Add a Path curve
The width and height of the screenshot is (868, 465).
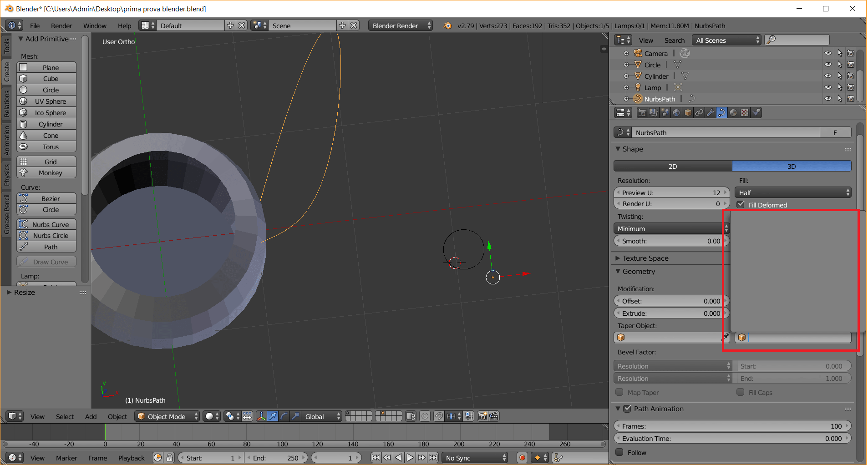[46, 247]
